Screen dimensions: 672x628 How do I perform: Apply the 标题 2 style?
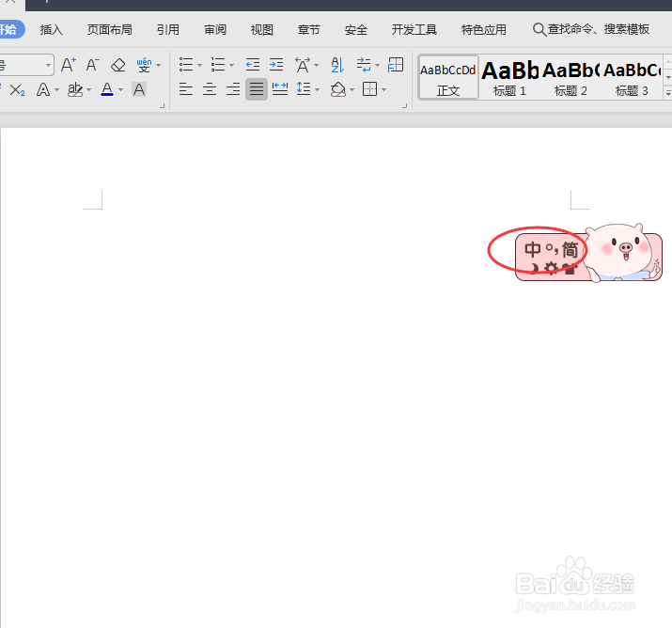coord(570,78)
